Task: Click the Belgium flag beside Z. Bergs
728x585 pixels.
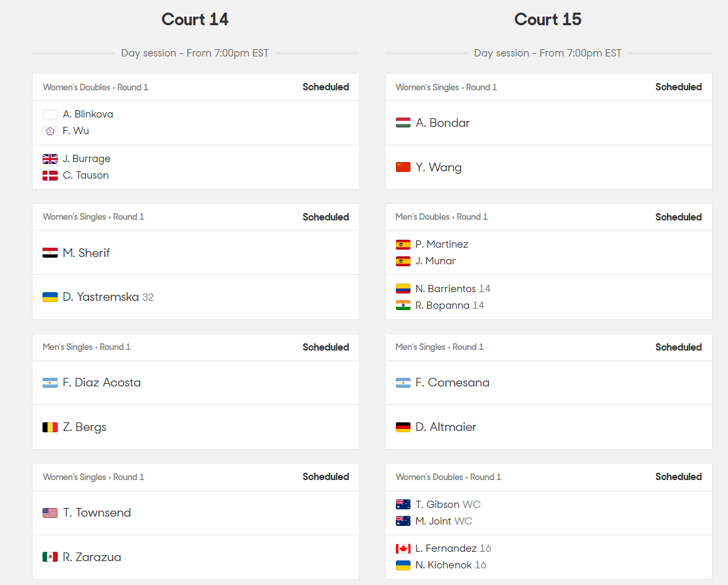Action: (50, 427)
